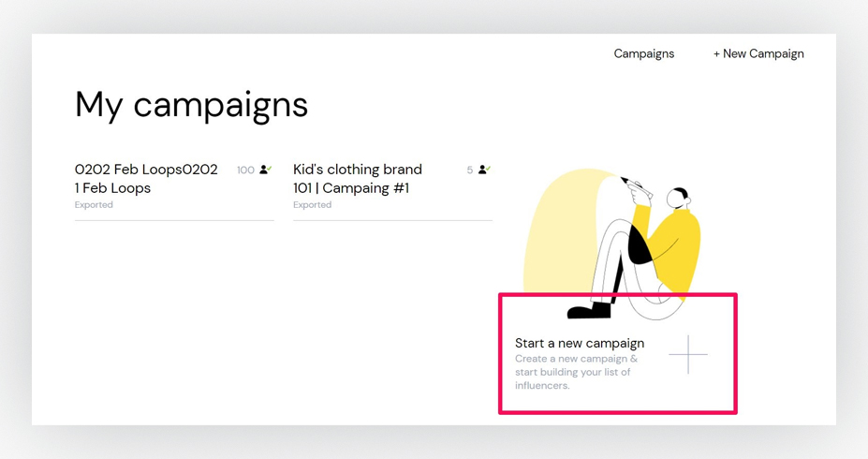
Task: Click the 5 influencer count
Action: coord(469,170)
